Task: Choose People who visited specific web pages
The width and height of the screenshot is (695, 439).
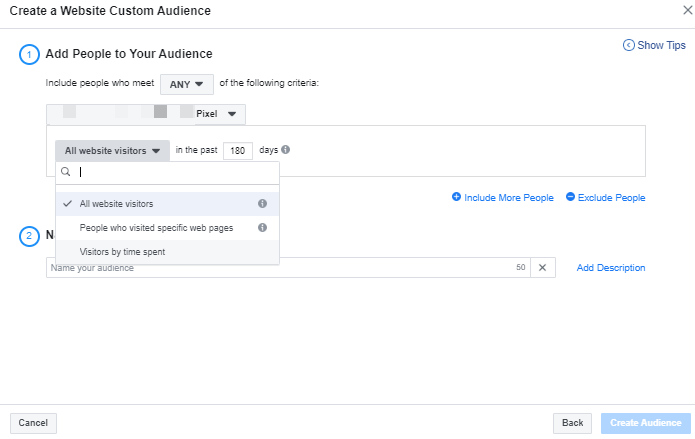Action: pyautogui.click(x=156, y=228)
